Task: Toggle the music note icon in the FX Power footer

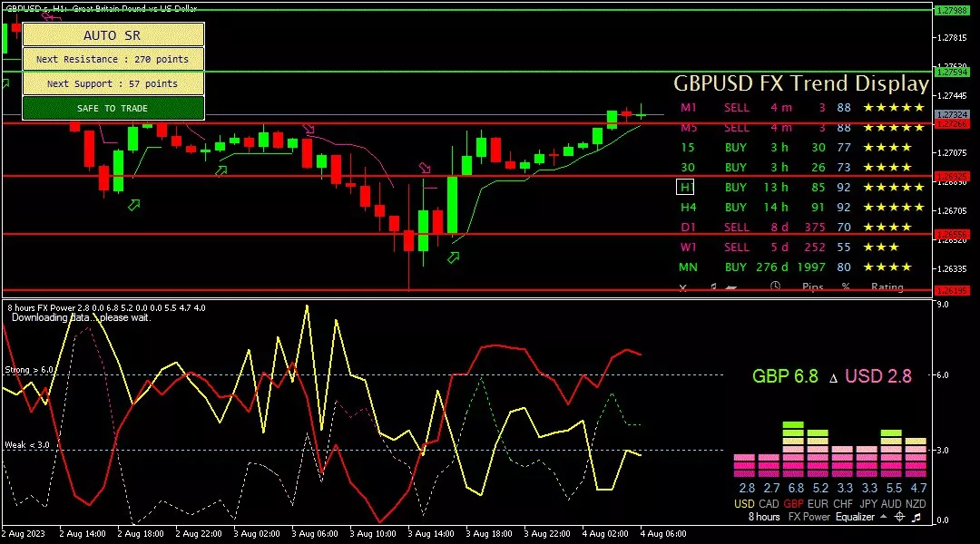Action: (x=916, y=517)
